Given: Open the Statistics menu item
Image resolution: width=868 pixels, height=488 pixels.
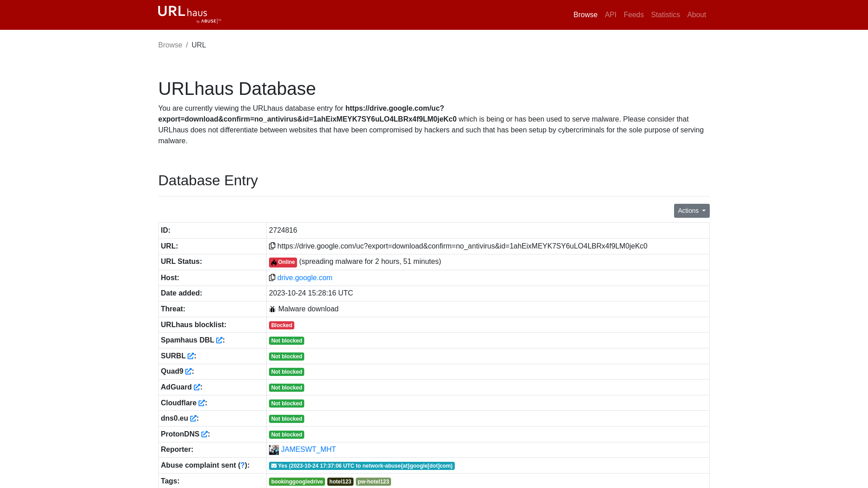Looking at the screenshot, I should click(x=665, y=15).
